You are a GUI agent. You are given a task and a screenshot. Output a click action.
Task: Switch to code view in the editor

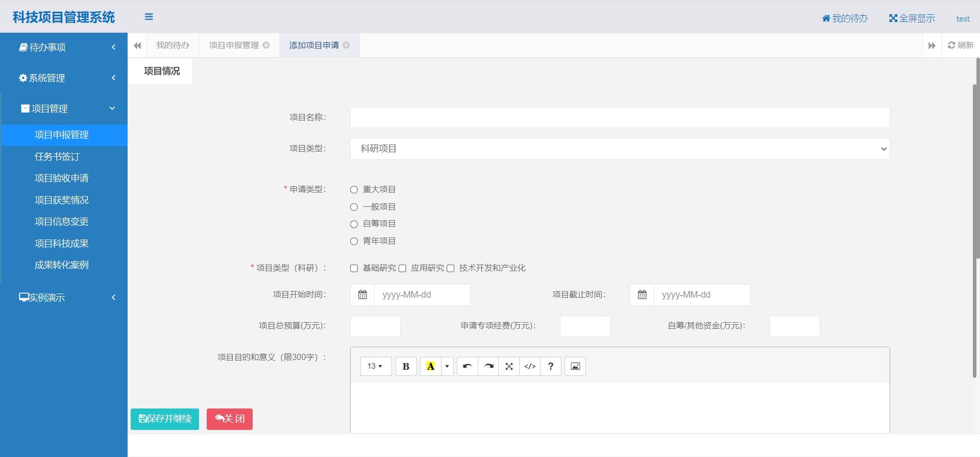click(530, 366)
